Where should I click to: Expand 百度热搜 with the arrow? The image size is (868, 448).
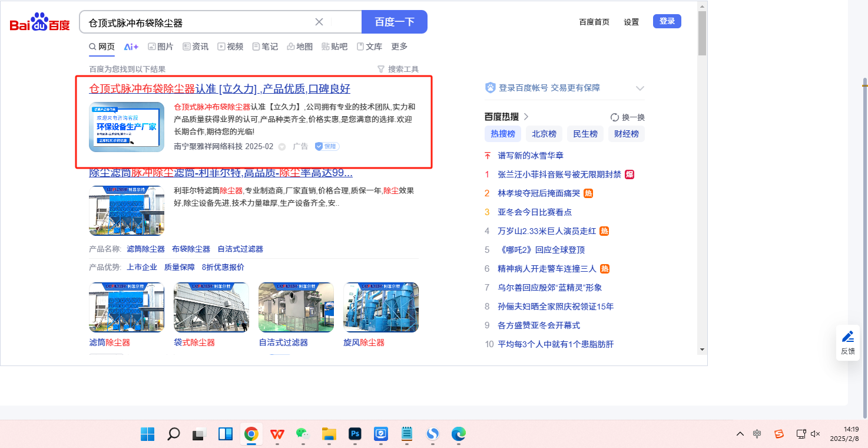tap(526, 117)
